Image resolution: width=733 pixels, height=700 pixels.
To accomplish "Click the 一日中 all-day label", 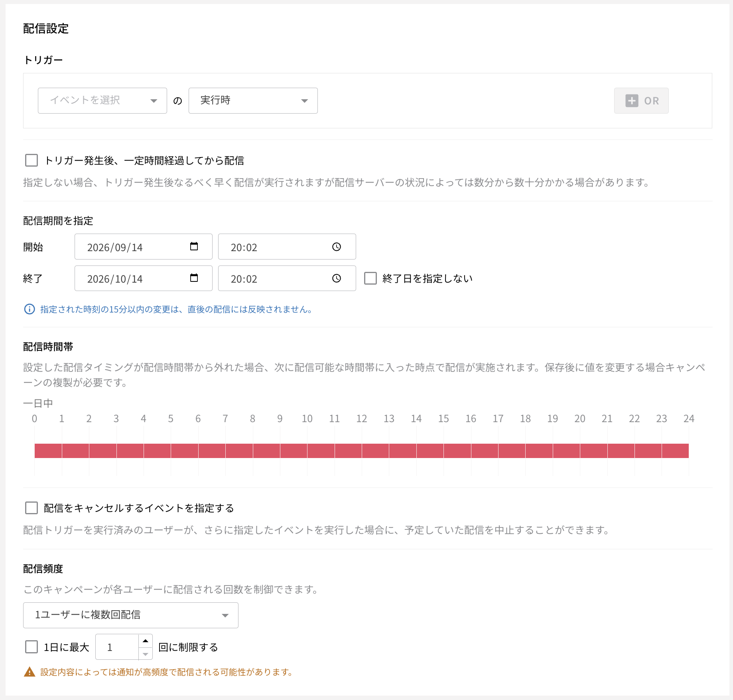I will click(38, 403).
